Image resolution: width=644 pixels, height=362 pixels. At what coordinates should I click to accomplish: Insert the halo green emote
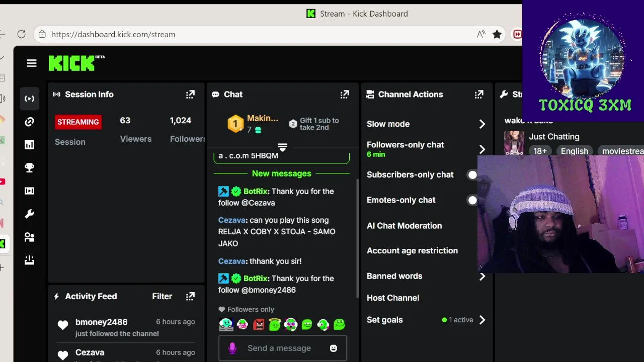click(x=275, y=325)
